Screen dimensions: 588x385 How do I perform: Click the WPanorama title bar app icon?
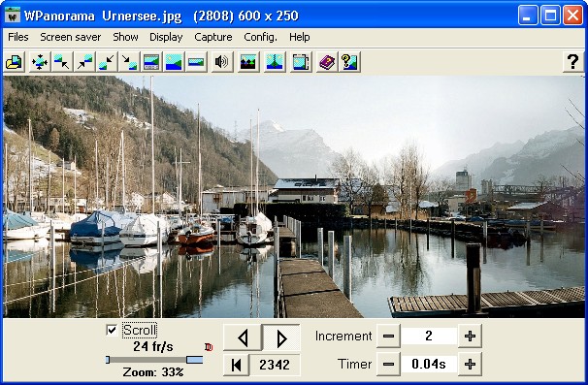13,16
